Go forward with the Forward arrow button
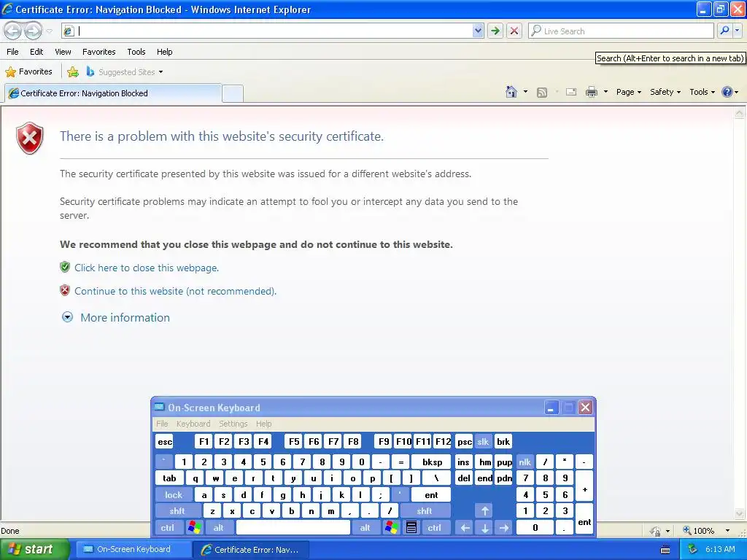747x560 pixels. tap(33, 31)
